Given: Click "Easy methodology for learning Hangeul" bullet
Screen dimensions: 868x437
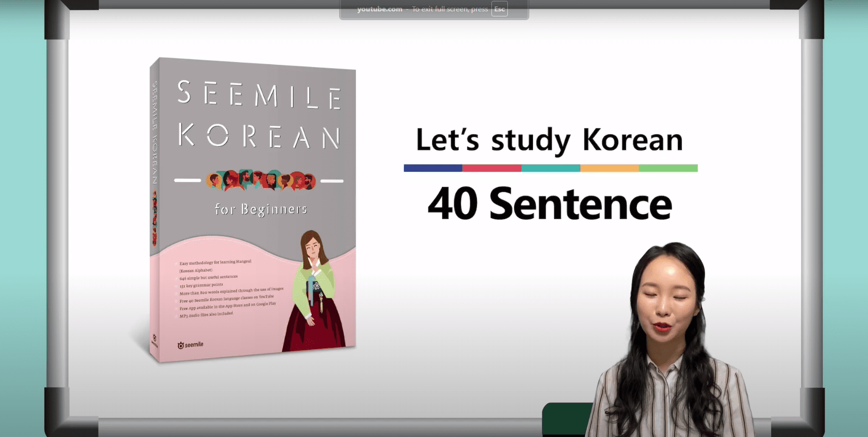Looking at the screenshot, I should click(x=215, y=262).
